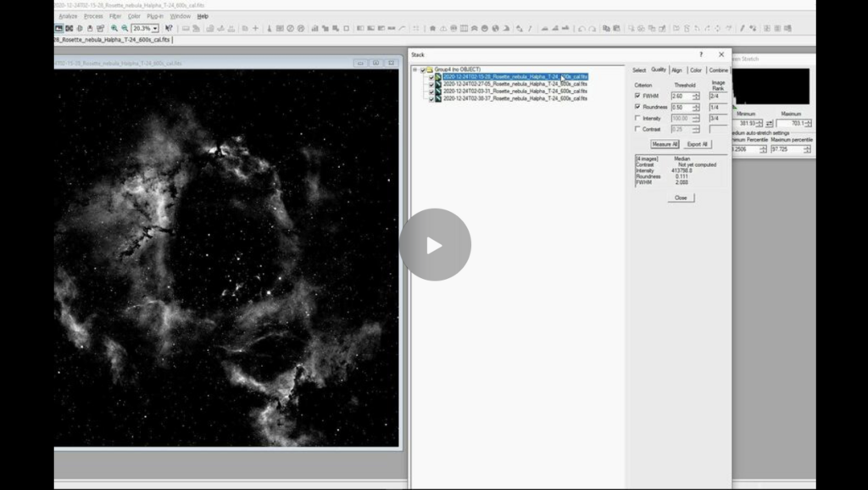
Task: Click the crosshair plus toolbar icon
Action: coord(255,28)
